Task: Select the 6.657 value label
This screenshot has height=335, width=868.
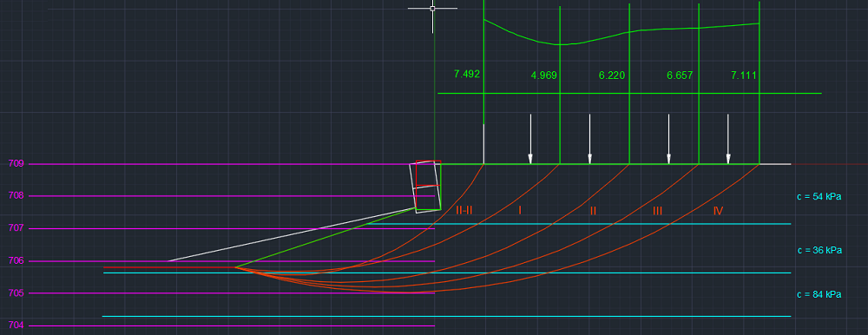Action: [680, 76]
